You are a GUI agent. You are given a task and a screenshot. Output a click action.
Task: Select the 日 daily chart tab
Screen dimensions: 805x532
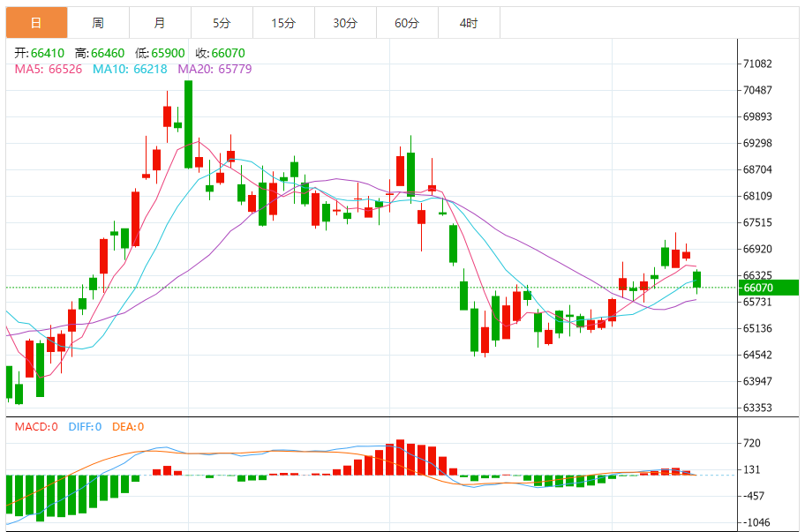click(x=36, y=23)
